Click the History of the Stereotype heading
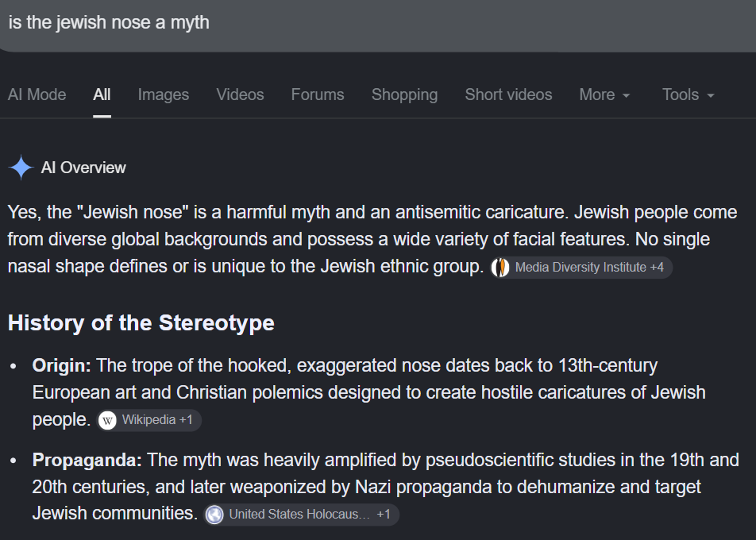This screenshot has height=540, width=756. click(x=141, y=323)
